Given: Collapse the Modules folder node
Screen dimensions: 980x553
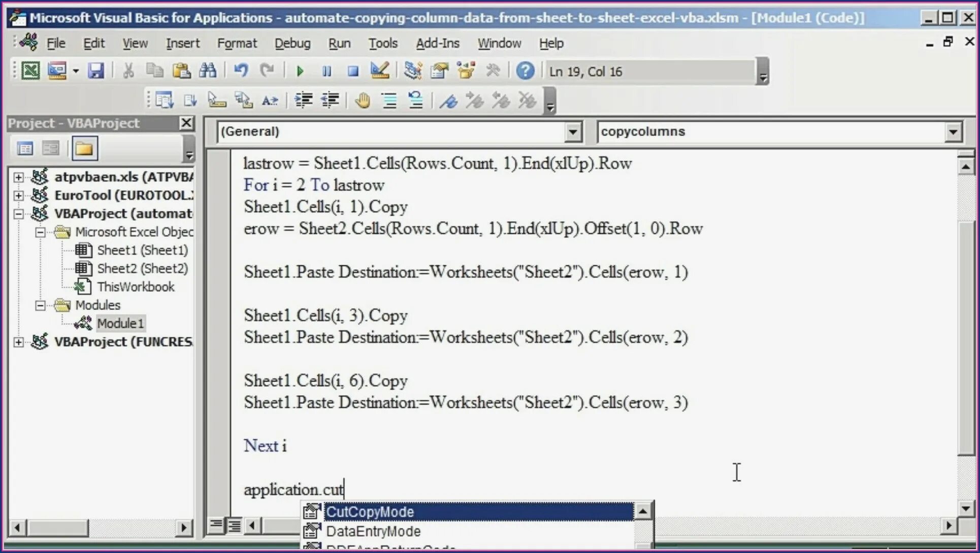Looking at the screenshot, I should coord(40,305).
